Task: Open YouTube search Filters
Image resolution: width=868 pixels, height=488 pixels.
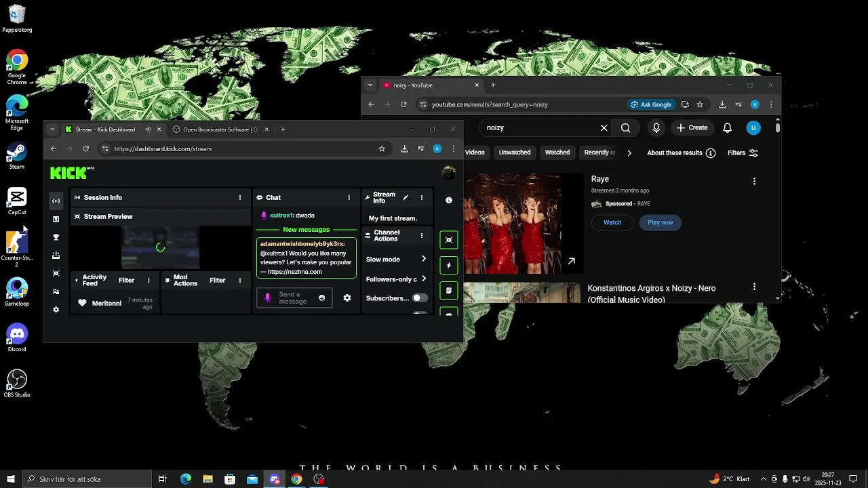Action: tap(743, 152)
